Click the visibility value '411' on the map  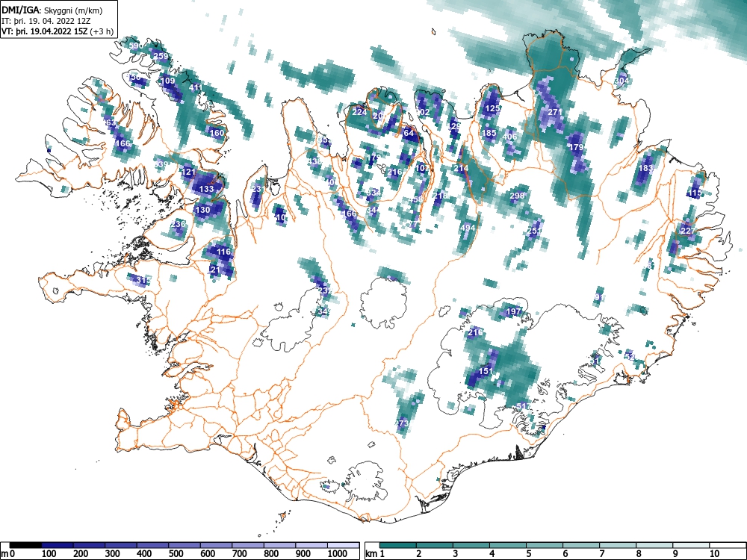[196, 87]
